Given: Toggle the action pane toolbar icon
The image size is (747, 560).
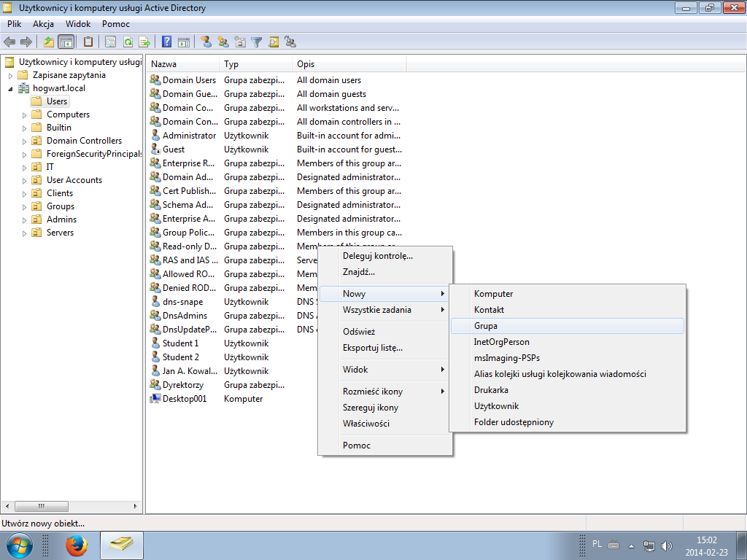Looking at the screenshot, I should click(184, 42).
